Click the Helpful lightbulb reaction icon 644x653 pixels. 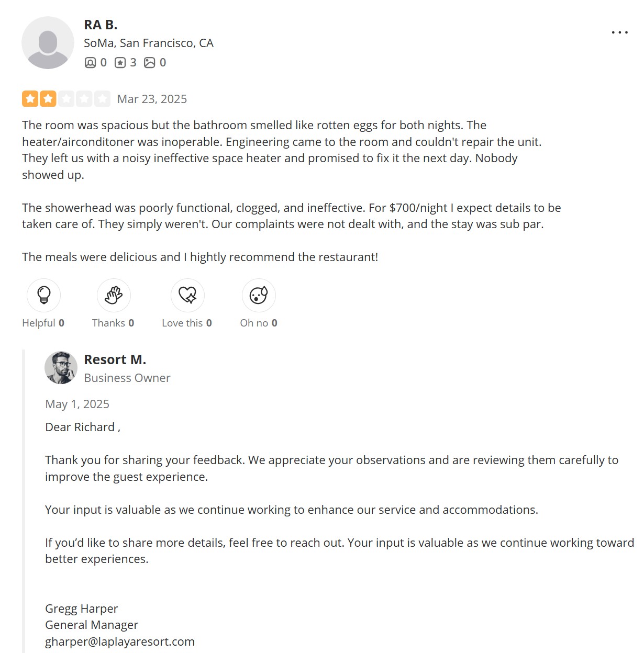click(x=43, y=295)
